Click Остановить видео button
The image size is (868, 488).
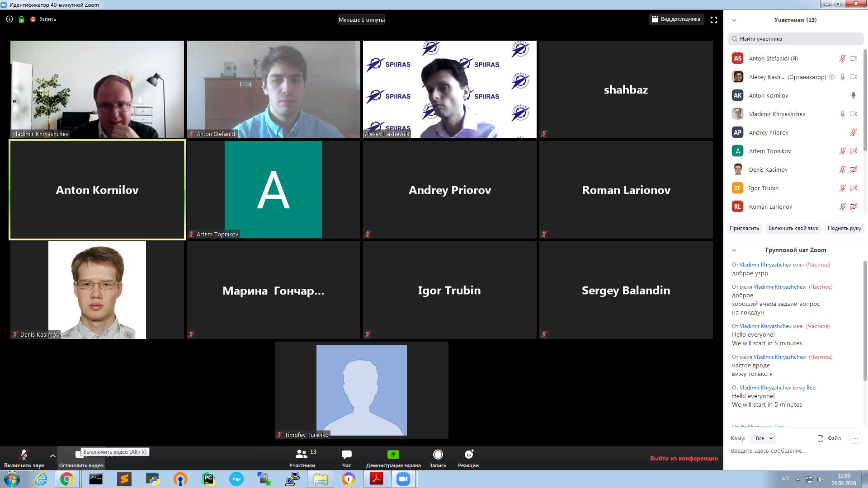click(x=81, y=458)
